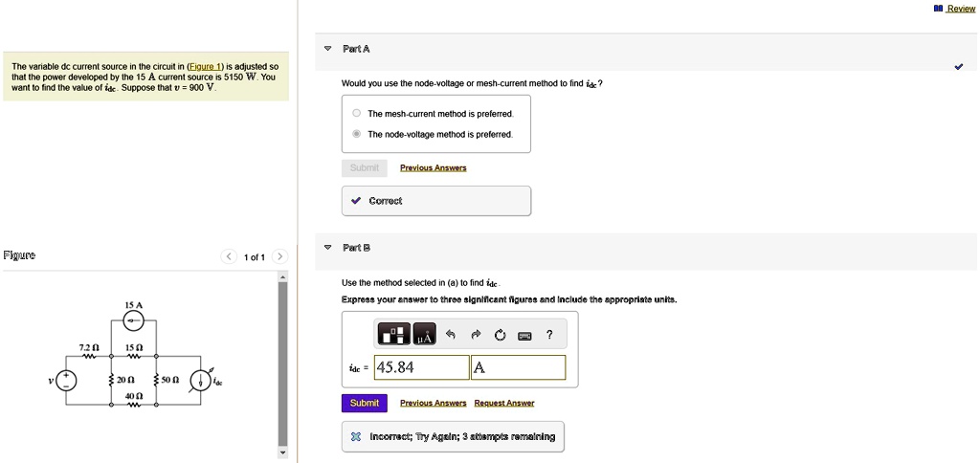This screenshot has height=463, width=980.
Task: Click the idc value input field
Action: (421, 367)
